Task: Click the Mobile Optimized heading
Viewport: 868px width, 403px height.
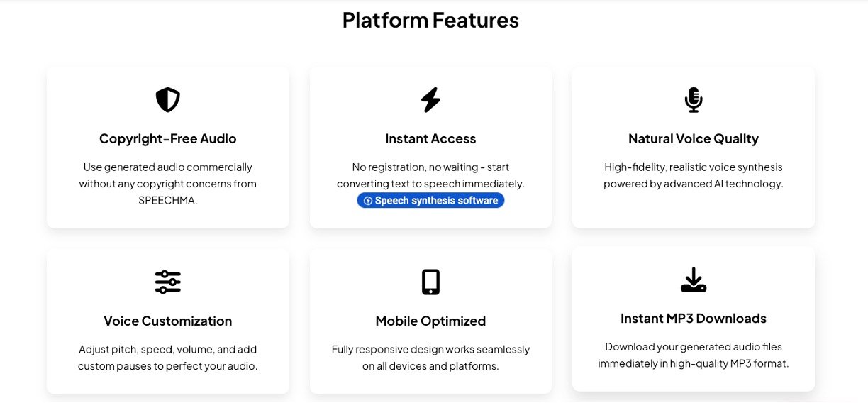Action: click(430, 321)
